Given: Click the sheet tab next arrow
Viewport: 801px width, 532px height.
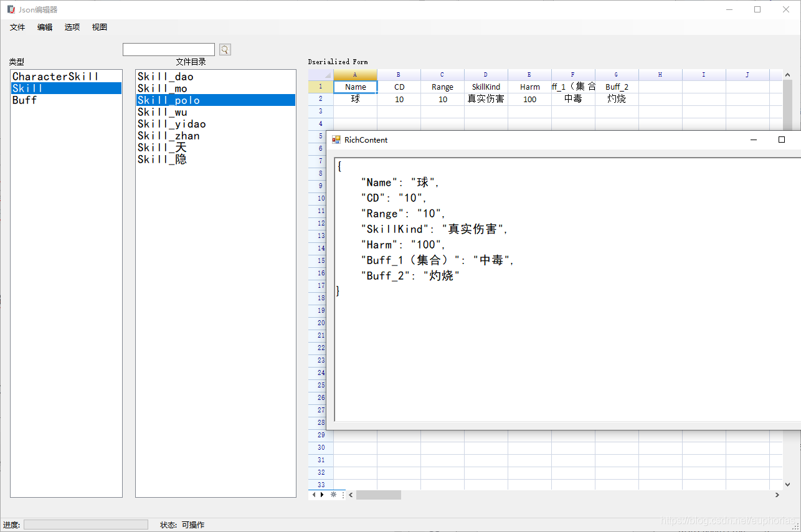Looking at the screenshot, I should [322, 495].
